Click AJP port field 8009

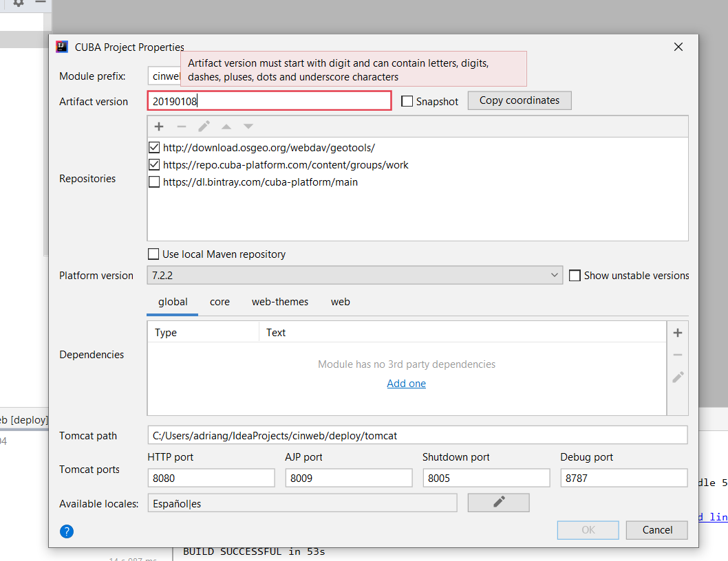[x=349, y=478]
